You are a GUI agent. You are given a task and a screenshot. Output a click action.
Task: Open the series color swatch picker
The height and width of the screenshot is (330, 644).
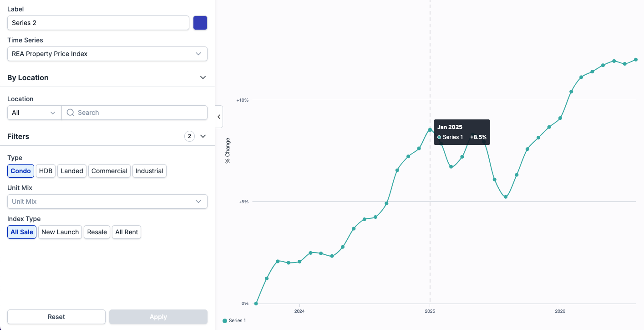pos(200,23)
